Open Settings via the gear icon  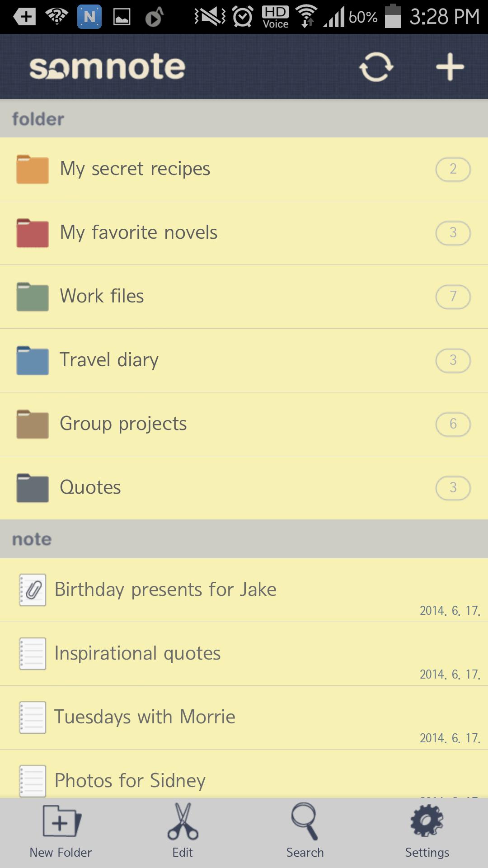tap(427, 832)
